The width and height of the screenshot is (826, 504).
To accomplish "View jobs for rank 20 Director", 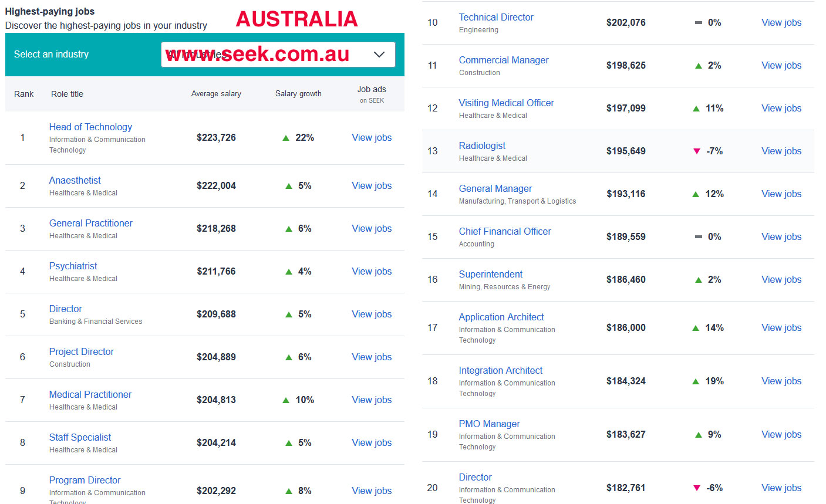I will (x=781, y=488).
